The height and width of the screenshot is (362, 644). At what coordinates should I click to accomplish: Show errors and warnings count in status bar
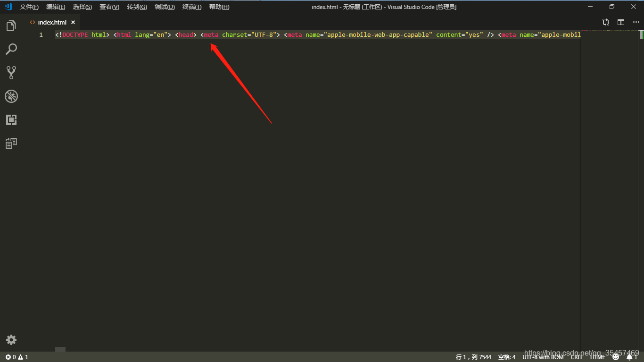tap(17, 357)
